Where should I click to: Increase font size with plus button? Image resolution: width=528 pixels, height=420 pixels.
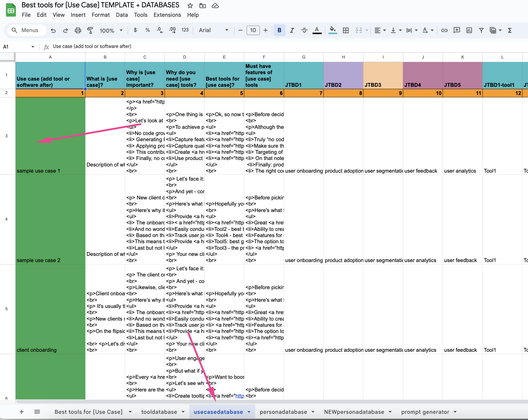point(265,30)
